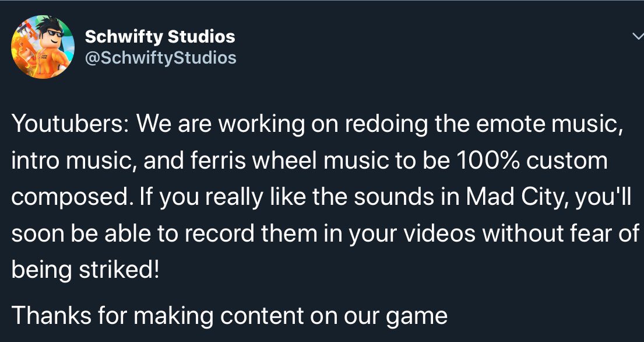Viewport: 644px width, 342px height.
Task: Click the "being striked!" text
Action: pyautogui.click(x=85, y=270)
